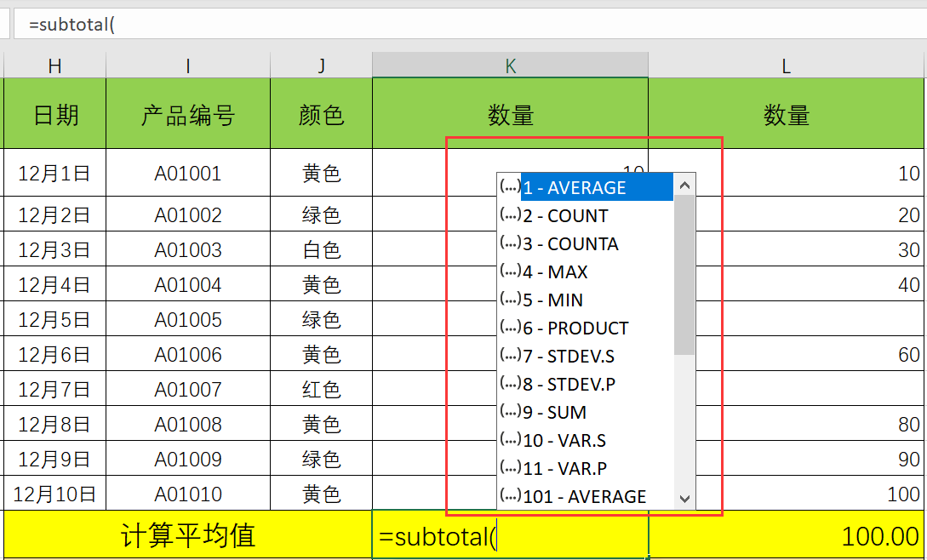Click column L value 80
This screenshot has width=927, height=560.
(x=787, y=423)
